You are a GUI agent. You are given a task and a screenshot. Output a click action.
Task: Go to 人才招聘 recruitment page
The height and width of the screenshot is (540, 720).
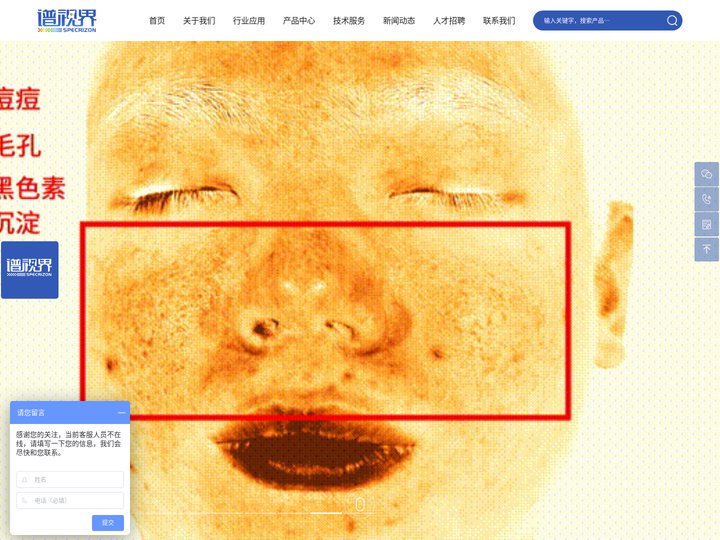point(449,21)
